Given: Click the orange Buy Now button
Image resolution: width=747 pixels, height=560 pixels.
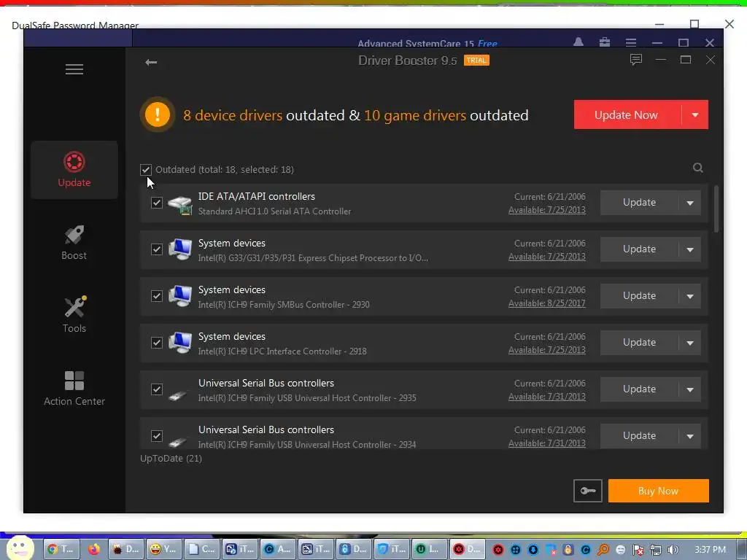Looking at the screenshot, I should tap(659, 491).
